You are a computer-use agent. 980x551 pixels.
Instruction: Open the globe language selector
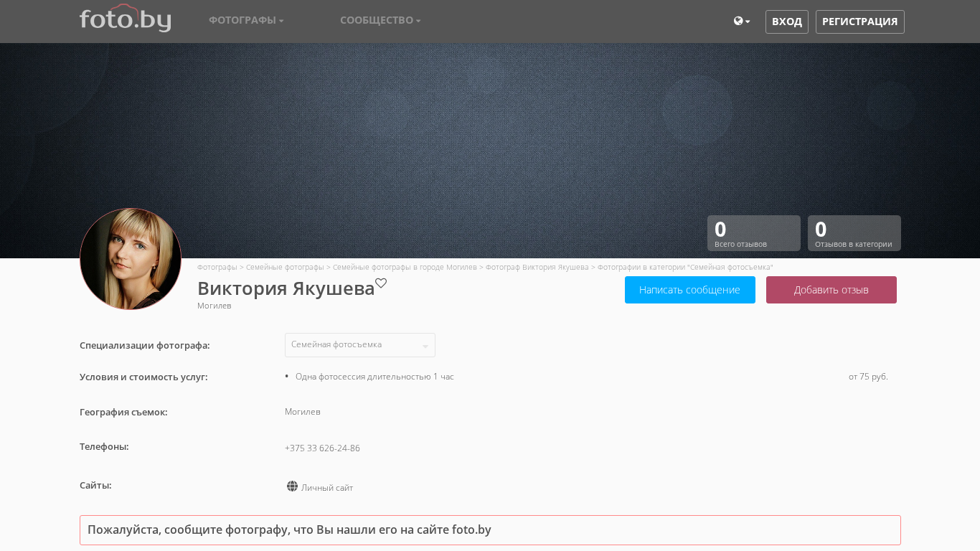tap(741, 22)
